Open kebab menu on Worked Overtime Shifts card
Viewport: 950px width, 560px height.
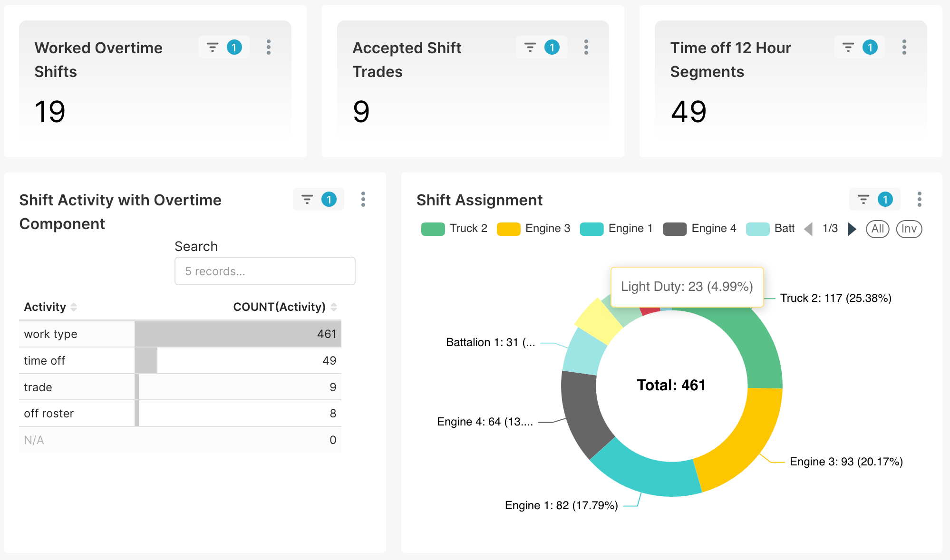269,47
